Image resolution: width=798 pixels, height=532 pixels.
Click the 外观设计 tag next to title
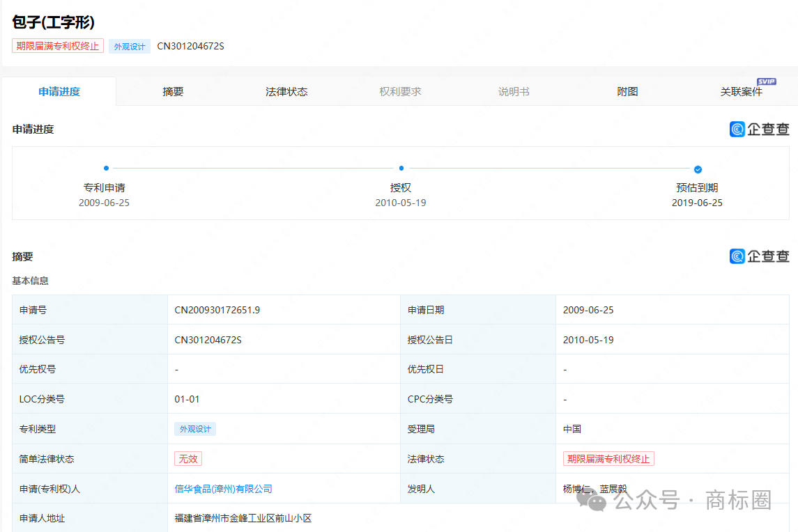130,47
